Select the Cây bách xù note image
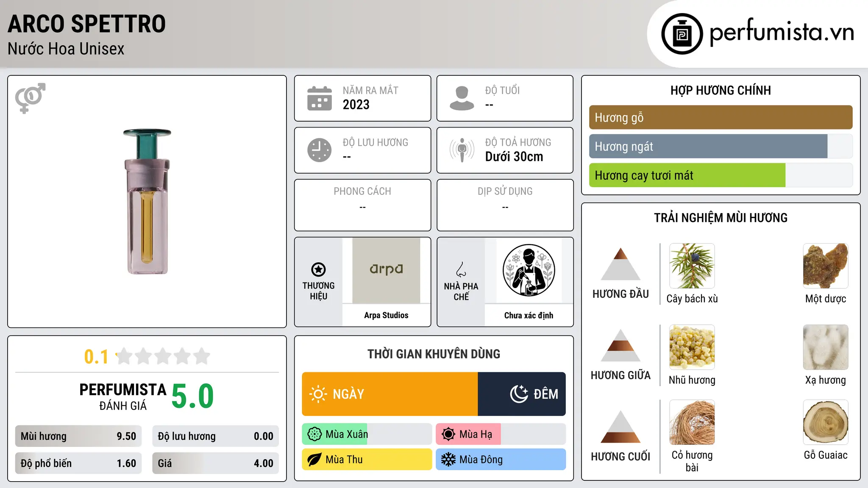868x488 pixels. [692, 266]
